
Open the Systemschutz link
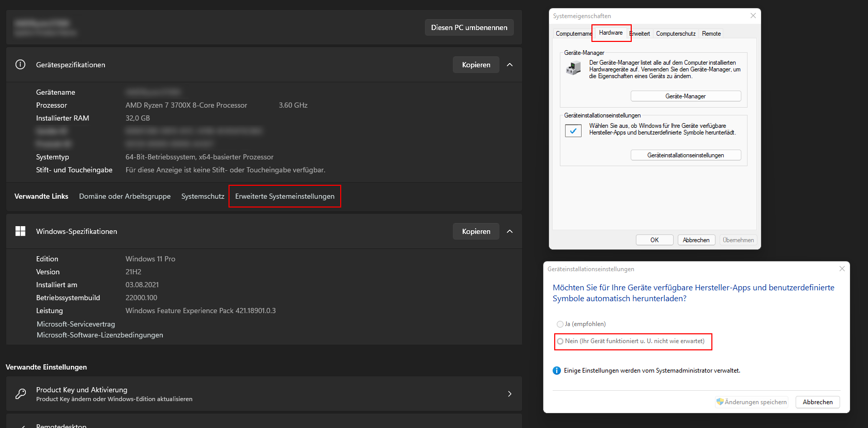coord(203,196)
